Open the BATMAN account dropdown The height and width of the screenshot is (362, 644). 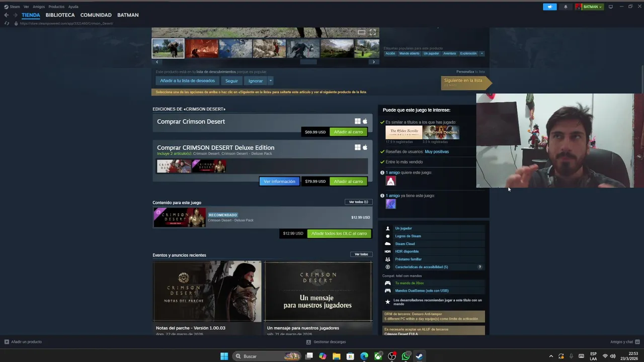589,7
